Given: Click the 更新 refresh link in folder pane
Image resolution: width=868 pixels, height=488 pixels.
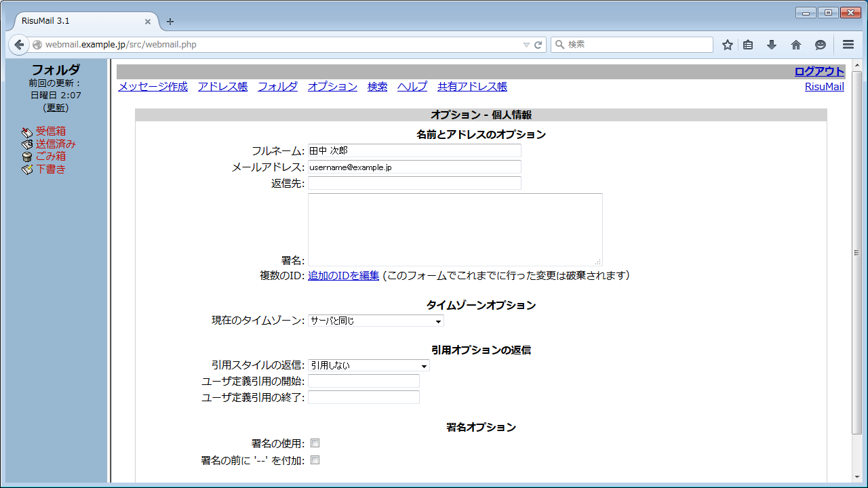Looking at the screenshot, I should tap(56, 108).
